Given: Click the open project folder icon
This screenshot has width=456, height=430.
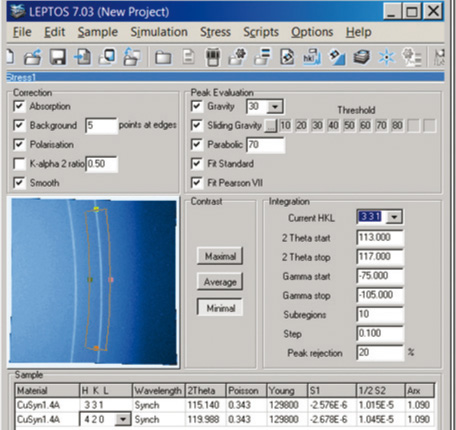Looking at the screenshot, I should click(32, 57).
